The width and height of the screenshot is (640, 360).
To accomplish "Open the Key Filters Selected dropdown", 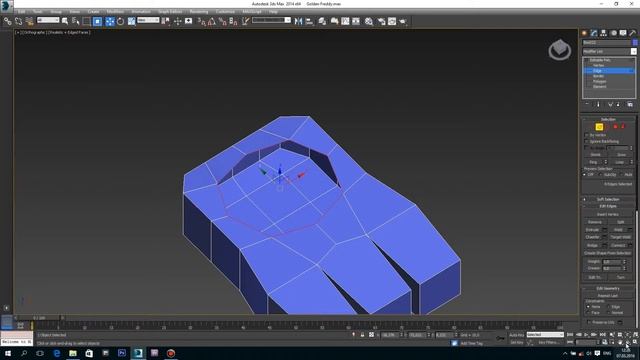I will point(545,335).
